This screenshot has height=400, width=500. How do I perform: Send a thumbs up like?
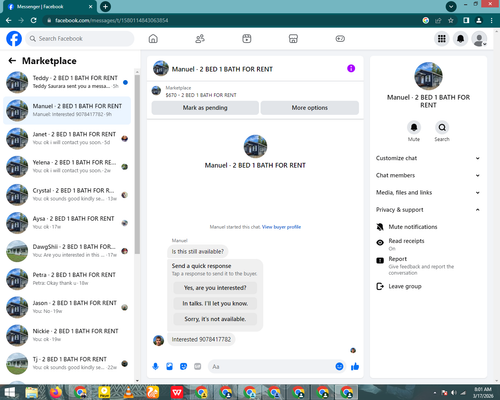(355, 367)
